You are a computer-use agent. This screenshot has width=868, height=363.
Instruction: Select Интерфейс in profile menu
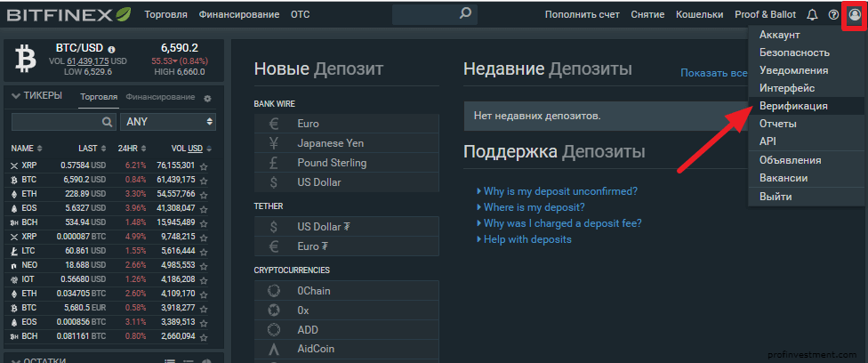[806, 88]
